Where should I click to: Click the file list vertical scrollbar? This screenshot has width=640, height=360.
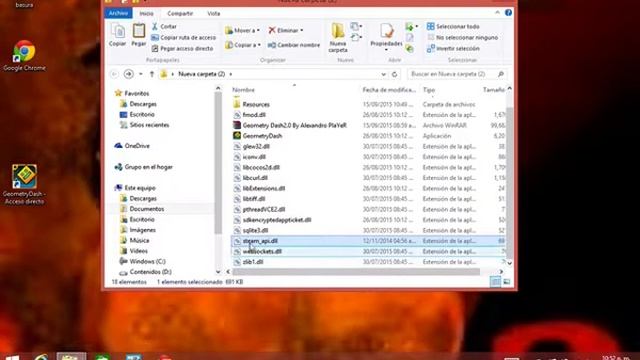click(x=509, y=182)
